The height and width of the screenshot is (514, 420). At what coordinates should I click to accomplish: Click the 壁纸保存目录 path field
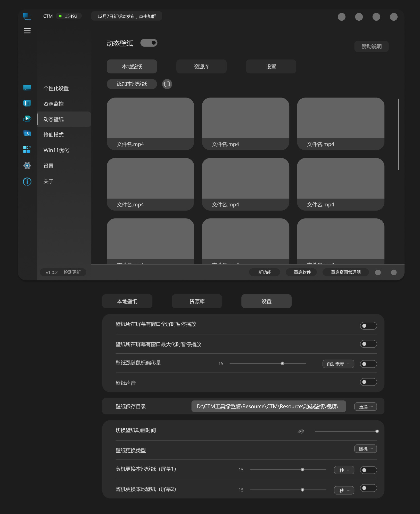[x=268, y=406]
